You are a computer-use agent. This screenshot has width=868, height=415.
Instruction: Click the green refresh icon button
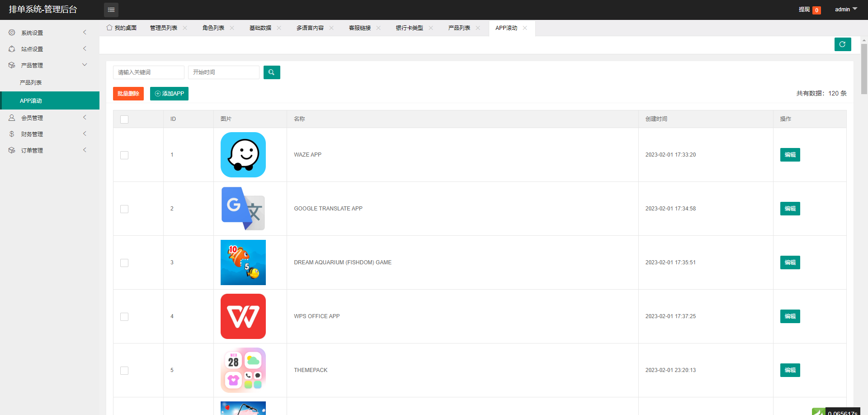click(x=842, y=44)
